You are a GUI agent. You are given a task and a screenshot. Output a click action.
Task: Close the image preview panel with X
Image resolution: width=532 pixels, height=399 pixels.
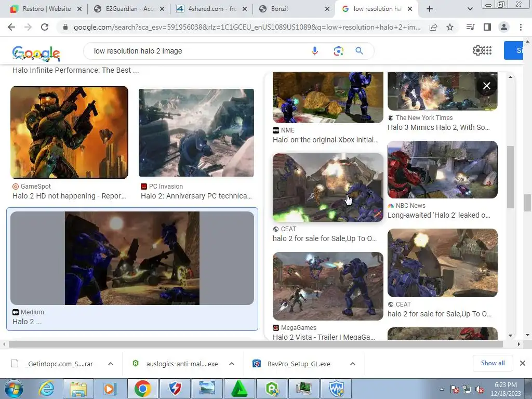[x=486, y=86]
